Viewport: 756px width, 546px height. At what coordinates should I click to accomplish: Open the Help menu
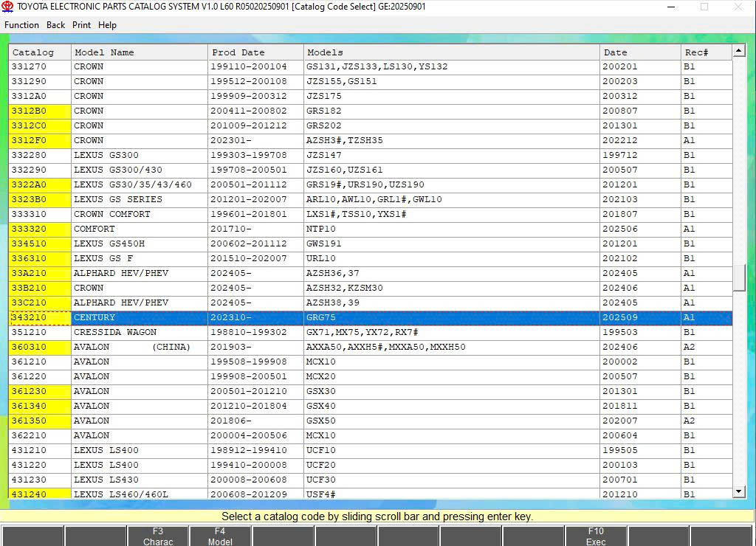(x=107, y=25)
